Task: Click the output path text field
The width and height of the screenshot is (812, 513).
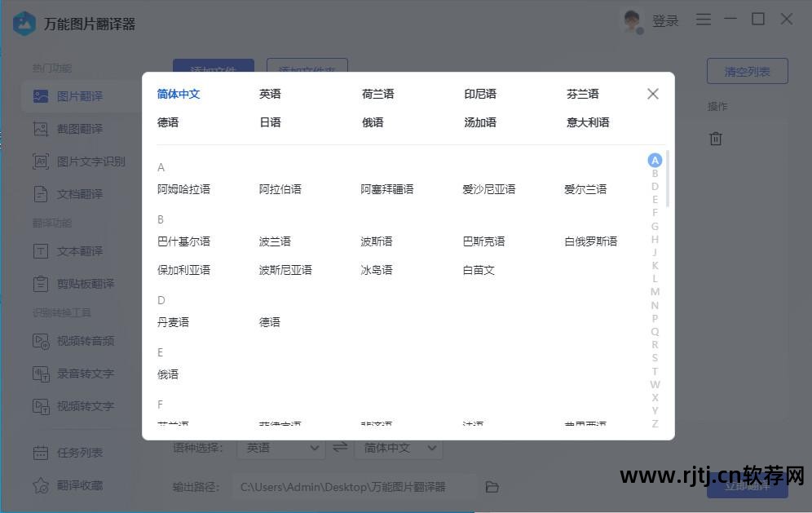Action: pyautogui.click(x=355, y=487)
